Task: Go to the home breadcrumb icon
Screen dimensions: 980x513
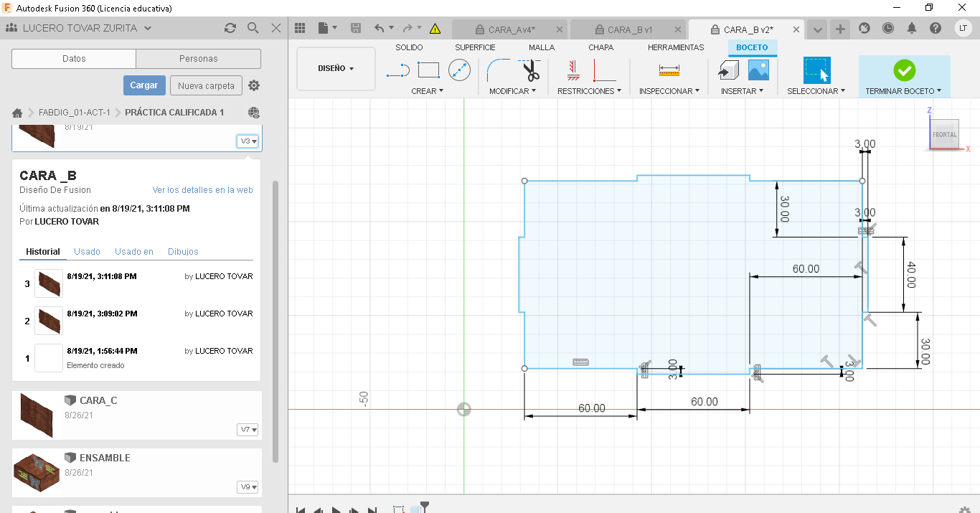Action: [x=17, y=113]
